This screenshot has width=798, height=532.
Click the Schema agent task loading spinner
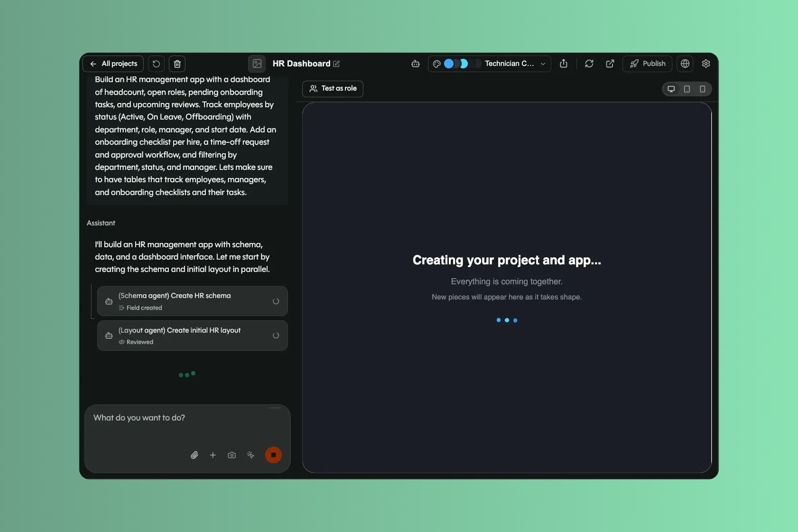pos(276,301)
